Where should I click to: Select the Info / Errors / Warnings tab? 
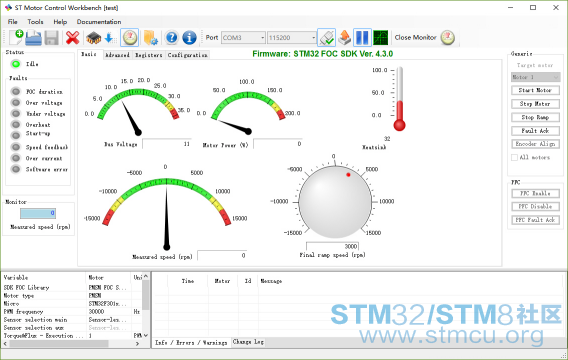191,343
